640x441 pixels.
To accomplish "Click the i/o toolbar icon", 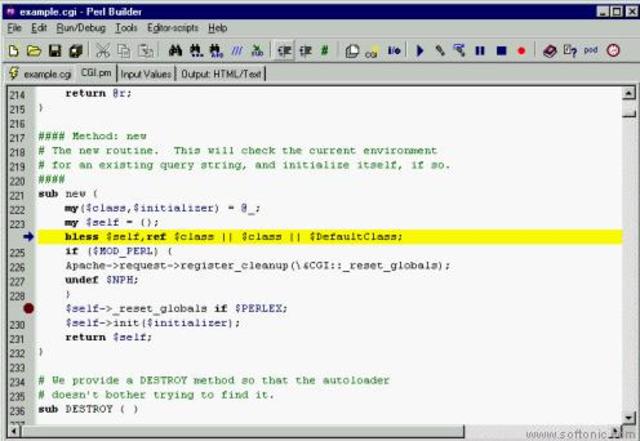I will 394,51.
